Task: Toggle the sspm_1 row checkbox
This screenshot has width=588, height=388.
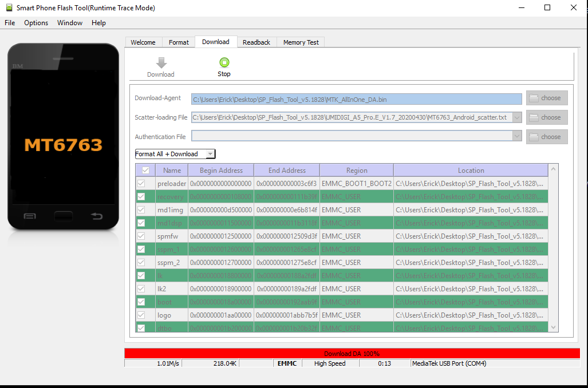Action: (x=141, y=250)
